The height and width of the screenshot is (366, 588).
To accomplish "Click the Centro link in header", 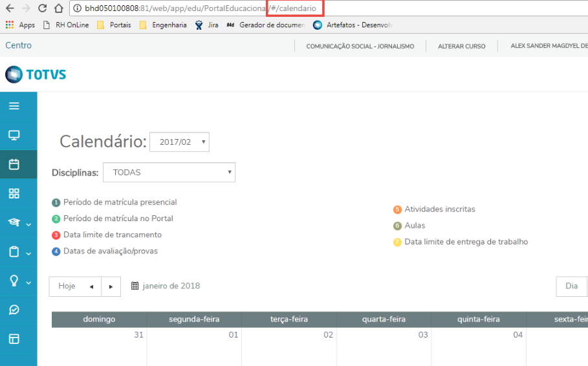I will point(18,45).
